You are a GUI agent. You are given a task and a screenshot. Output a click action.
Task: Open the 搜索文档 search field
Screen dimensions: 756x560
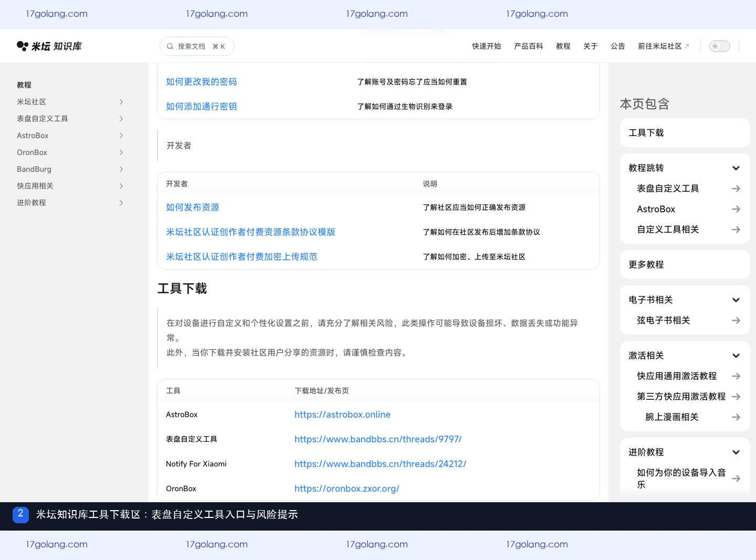click(x=197, y=46)
